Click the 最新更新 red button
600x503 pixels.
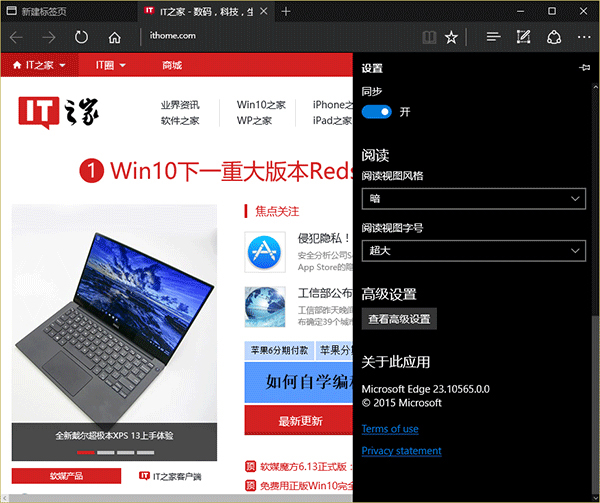[x=298, y=421]
